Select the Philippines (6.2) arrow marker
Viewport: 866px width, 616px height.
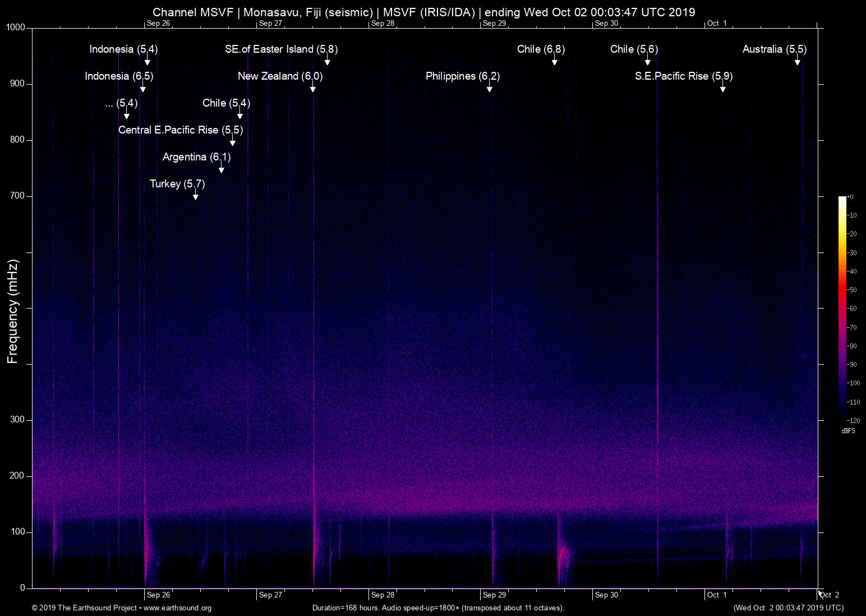pyautogui.click(x=490, y=88)
